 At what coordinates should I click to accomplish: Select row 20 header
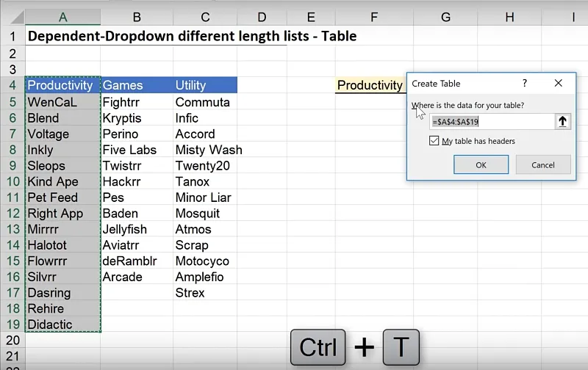[x=12, y=341]
